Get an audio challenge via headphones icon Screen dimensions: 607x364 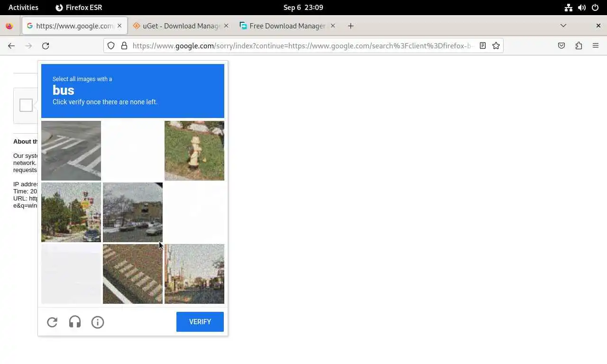click(75, 322)
